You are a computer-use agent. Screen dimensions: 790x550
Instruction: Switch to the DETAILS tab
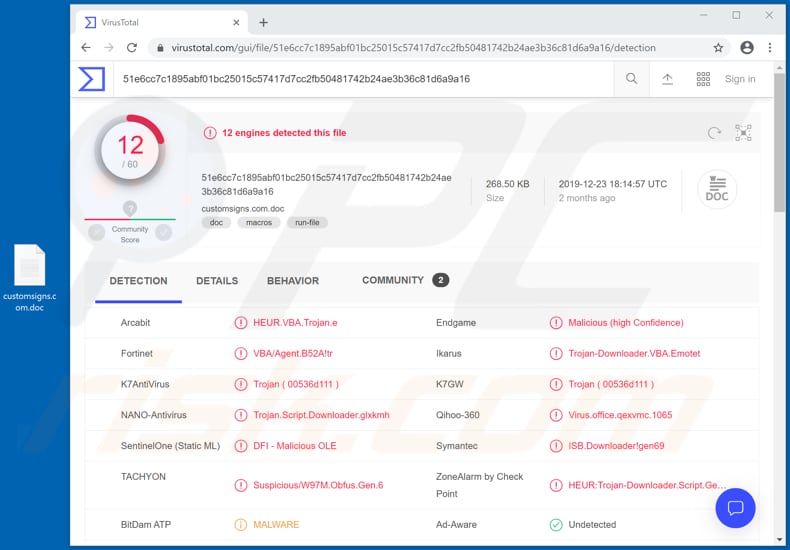tap(217, 281)
